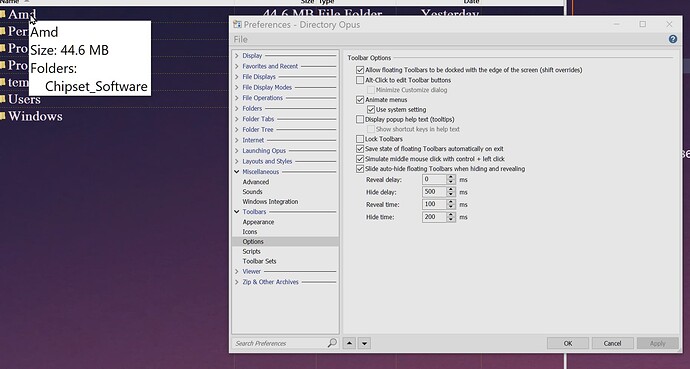Click the Preferences window title icon
Image resolution: width=690 pixels, height=369 pixels.
237,25
